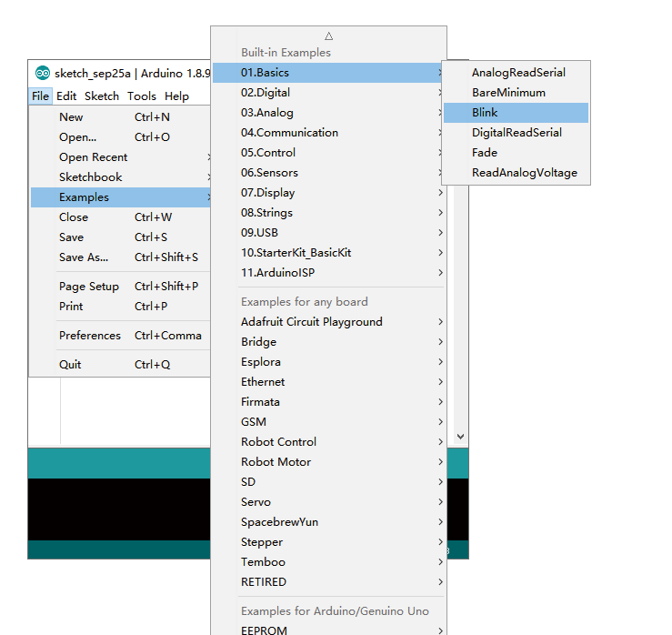Open the Firmata library examples

point(328,402)
